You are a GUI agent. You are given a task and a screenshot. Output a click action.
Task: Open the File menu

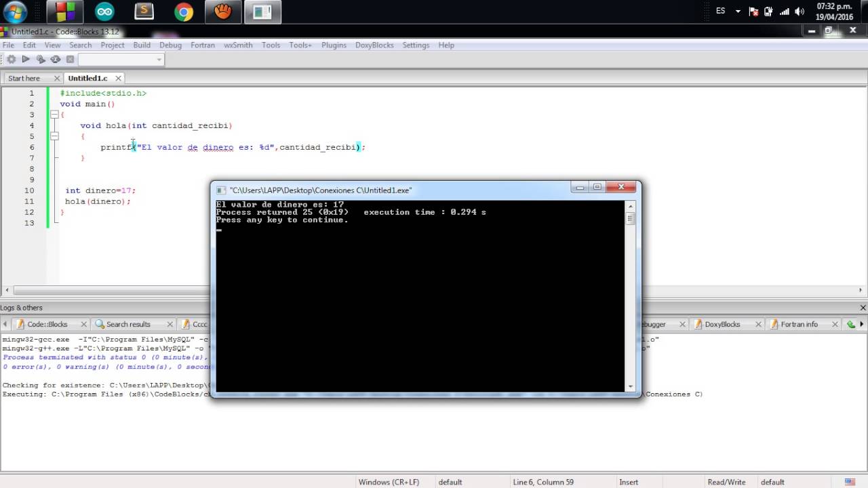click(x=8, y=45)
